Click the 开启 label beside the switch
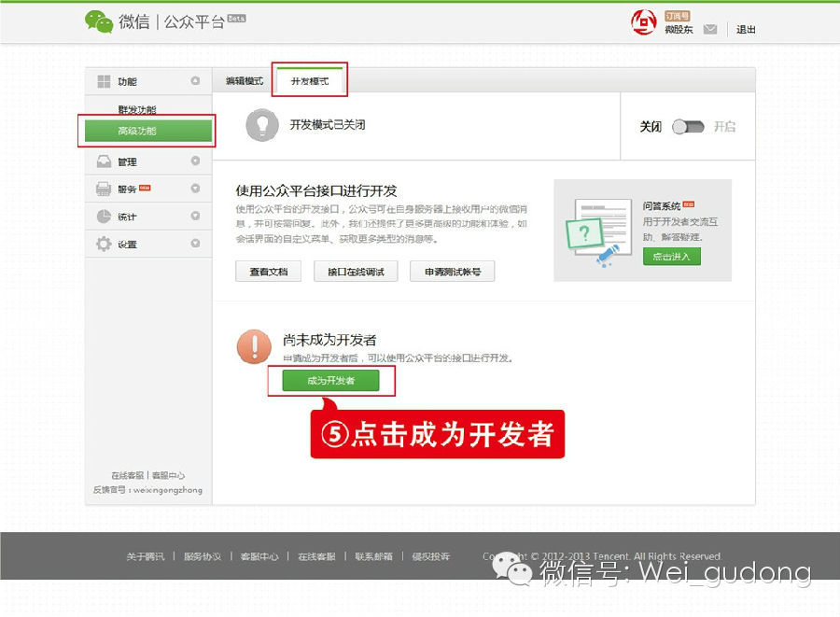 click(x=724, y=127)
